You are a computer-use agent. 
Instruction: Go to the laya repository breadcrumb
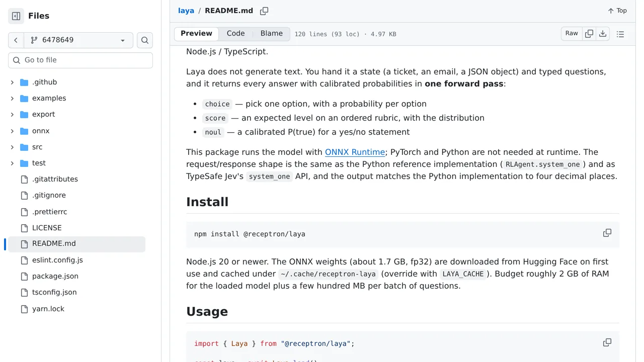click(x=186, y=11)
